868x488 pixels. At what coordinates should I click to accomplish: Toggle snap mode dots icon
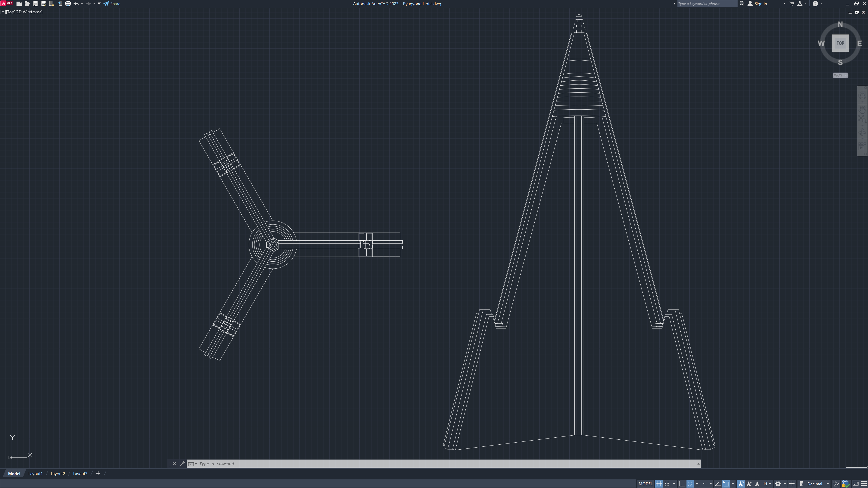(667, 484)
